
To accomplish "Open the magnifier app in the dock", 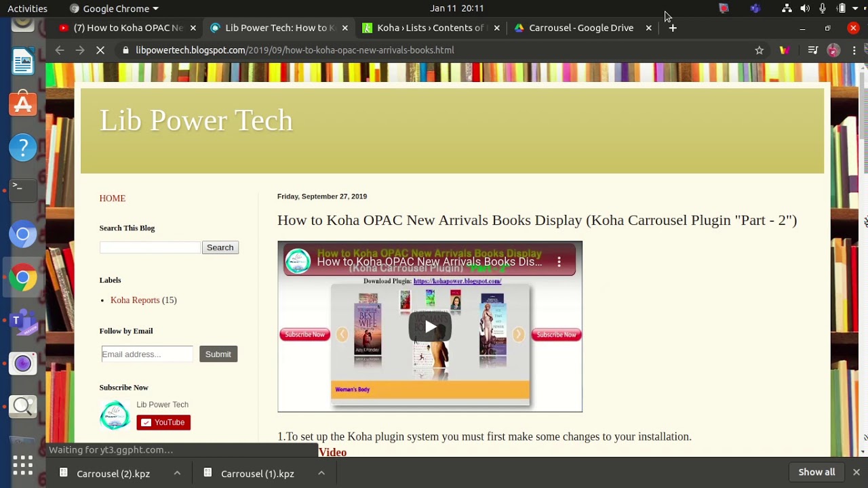I will 22,406.
